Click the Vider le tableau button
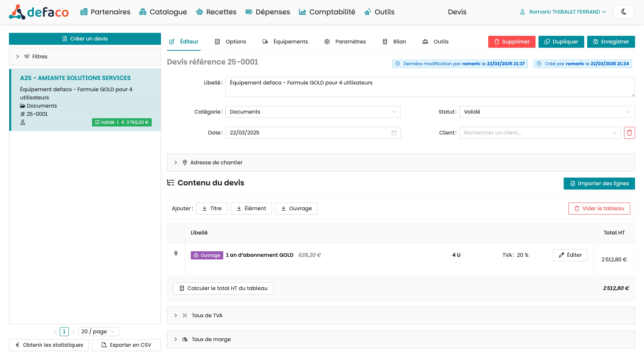 [x=599, y=208]
